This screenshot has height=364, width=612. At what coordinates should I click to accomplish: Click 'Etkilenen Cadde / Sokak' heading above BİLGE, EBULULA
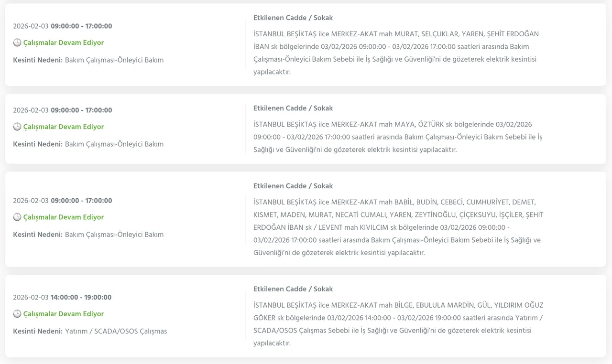tap(293, 289)
